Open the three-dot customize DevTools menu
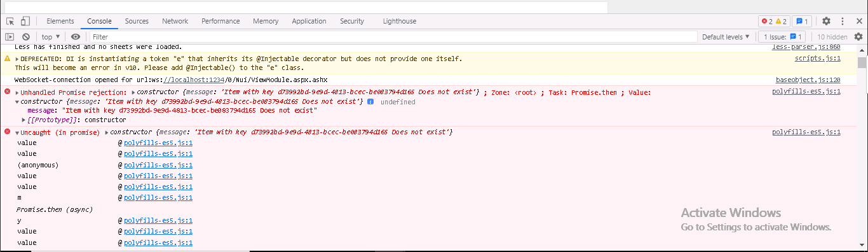The width and height of the screenshot is (868, 252). pyautogui.click(x=843, y=21)
